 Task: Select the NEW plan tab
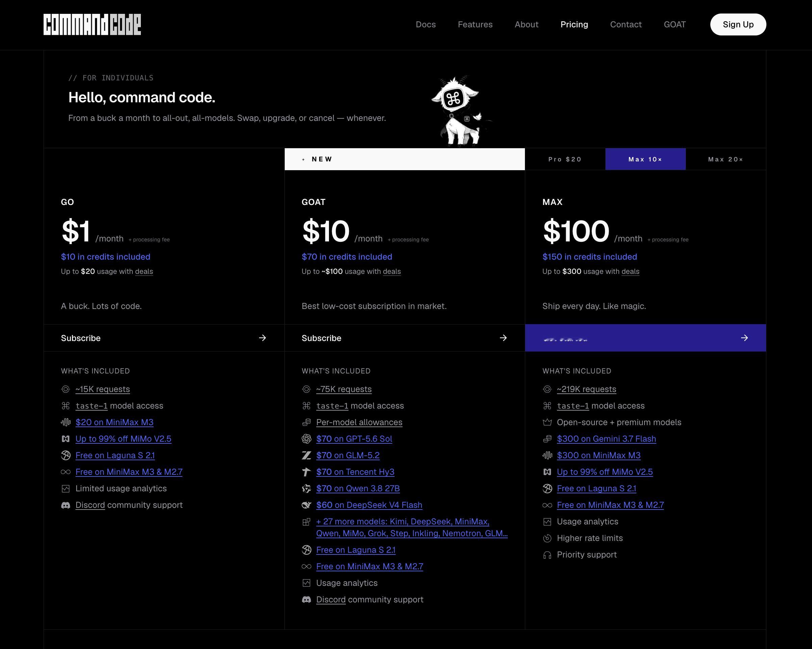click(405, 159)
